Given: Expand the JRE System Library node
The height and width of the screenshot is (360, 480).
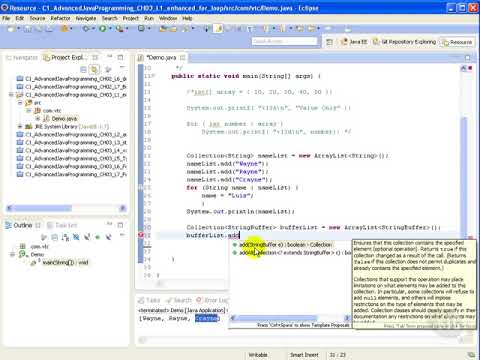Looking at the screenshot, I should pyautogui.click(x=20, y=127).
